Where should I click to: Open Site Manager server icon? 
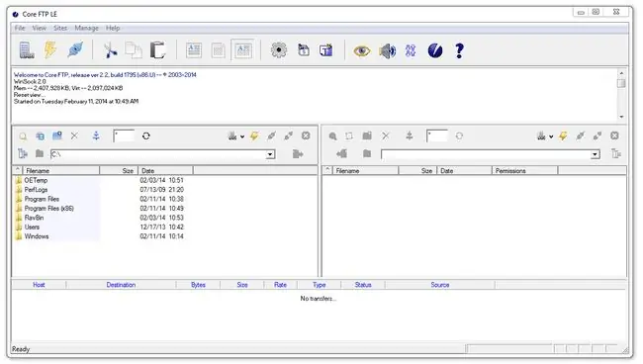click(27, 50)
